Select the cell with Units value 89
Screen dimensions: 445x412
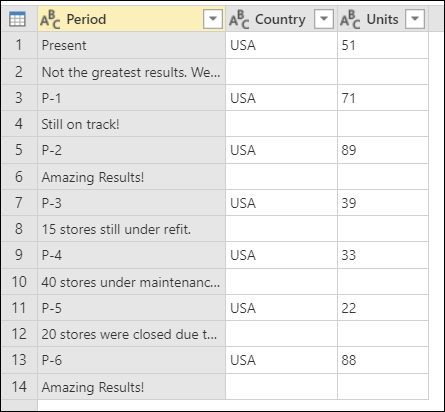[x=383, y=150]
